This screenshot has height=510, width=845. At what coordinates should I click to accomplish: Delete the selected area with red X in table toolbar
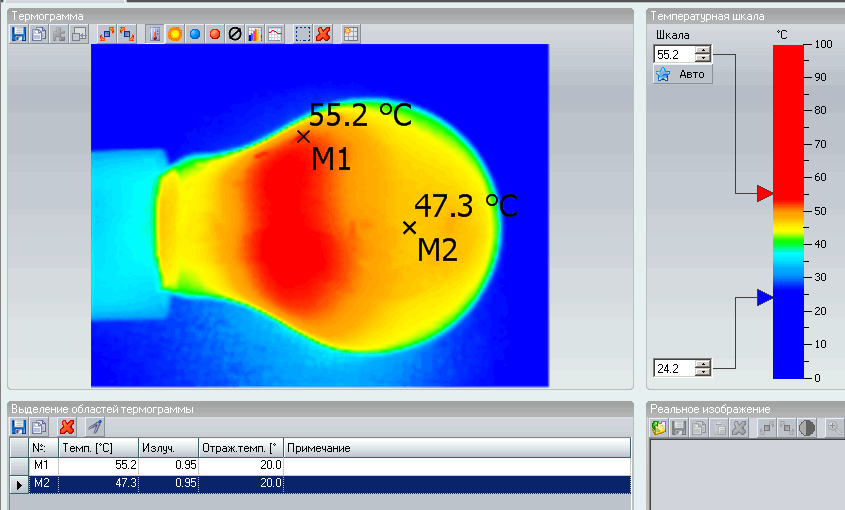67,427
